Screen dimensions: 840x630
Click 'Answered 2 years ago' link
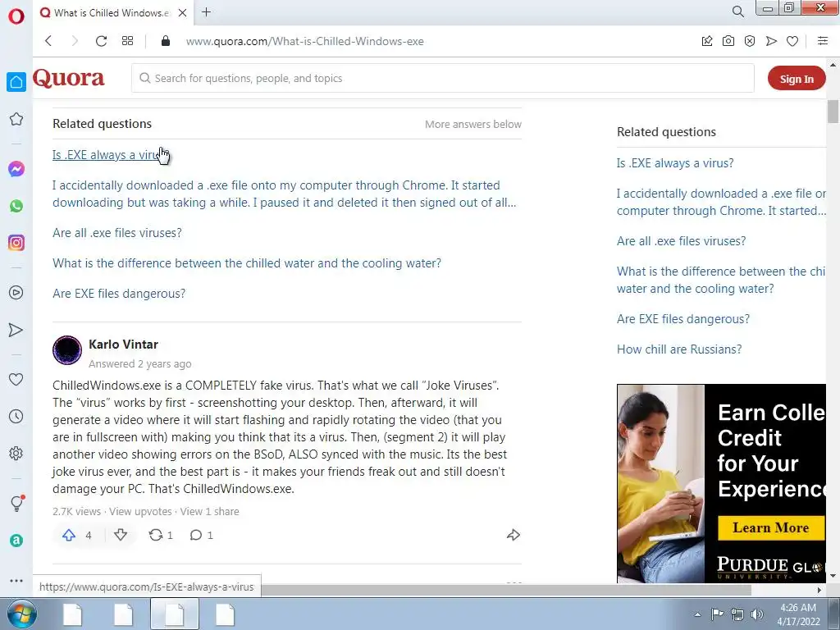tap(139, 364)
